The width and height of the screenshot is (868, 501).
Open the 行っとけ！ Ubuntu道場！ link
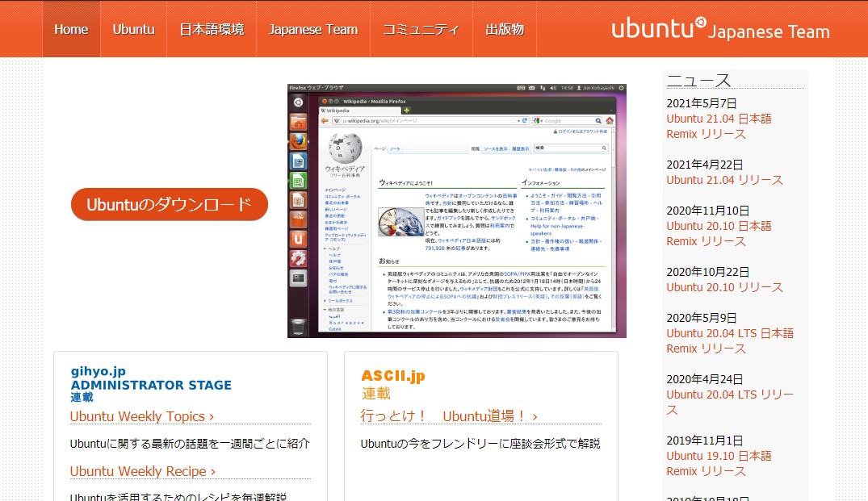448,415
